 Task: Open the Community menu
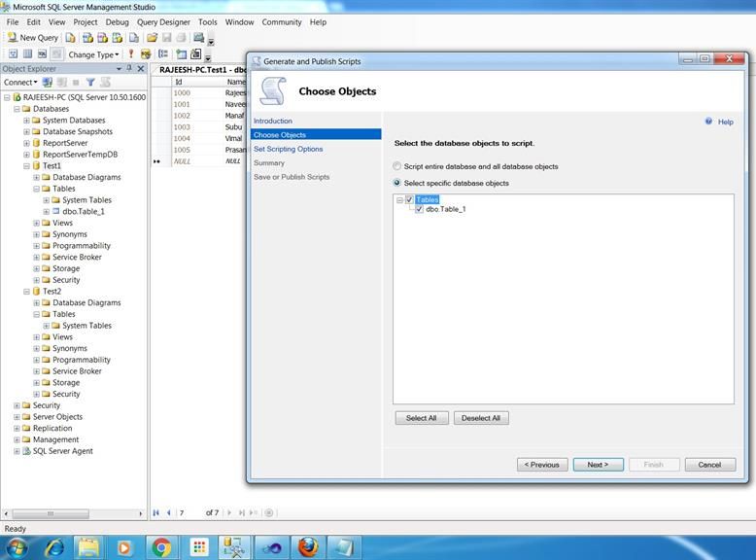(282, 22)
